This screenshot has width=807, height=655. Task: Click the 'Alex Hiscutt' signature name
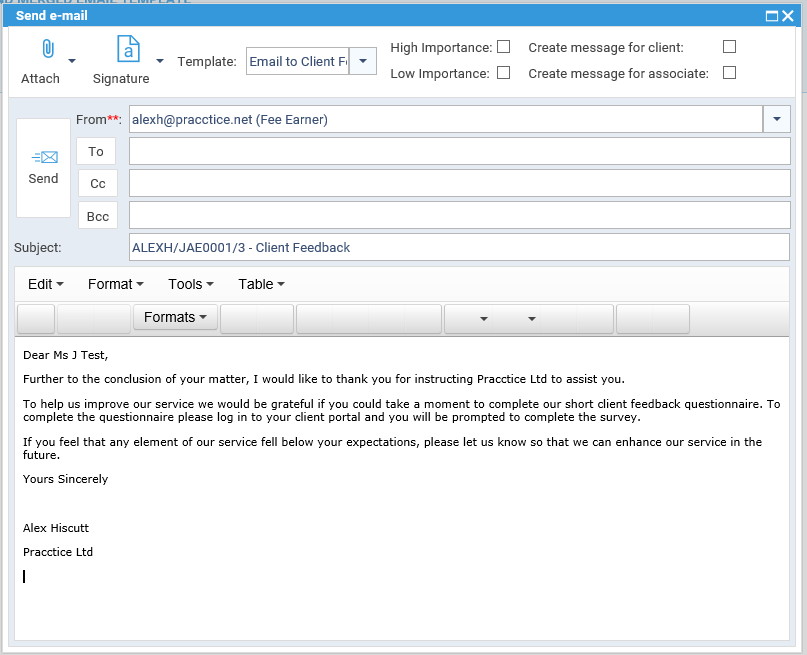coord(56,528)
